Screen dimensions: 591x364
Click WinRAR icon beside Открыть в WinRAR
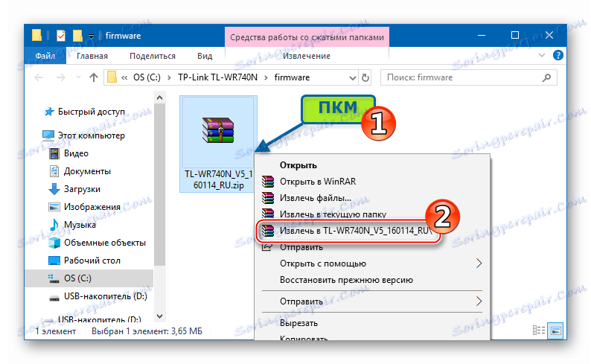point(269,182)
